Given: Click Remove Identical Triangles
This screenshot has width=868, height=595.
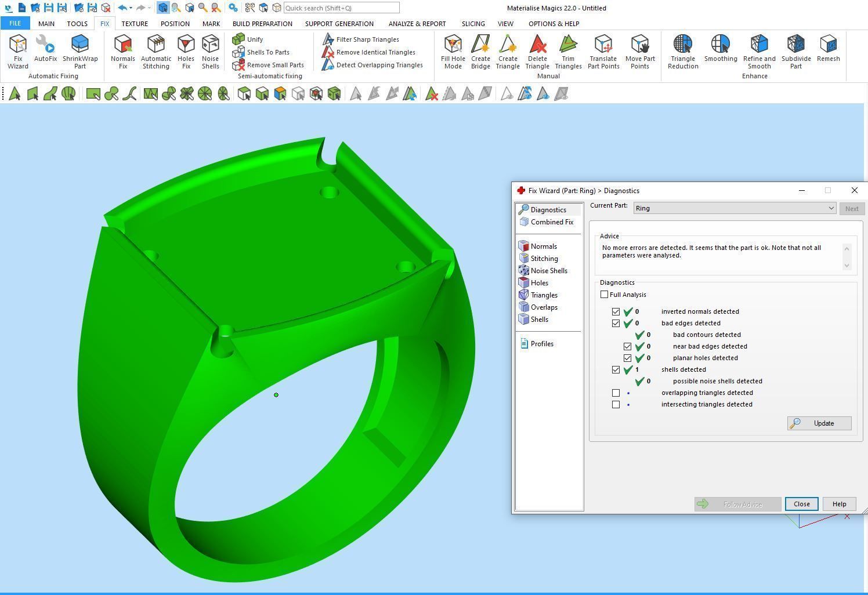Looking at the screenshot, I should point(368,52).
